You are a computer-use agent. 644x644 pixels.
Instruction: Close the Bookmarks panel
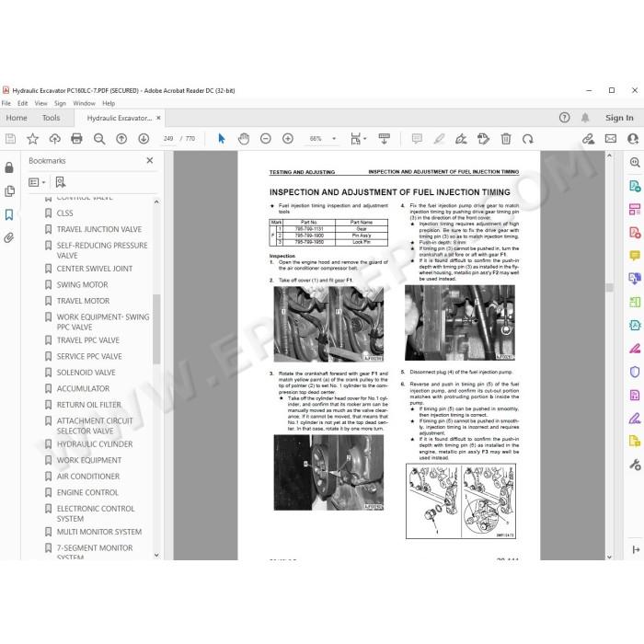tap(150, 161)
